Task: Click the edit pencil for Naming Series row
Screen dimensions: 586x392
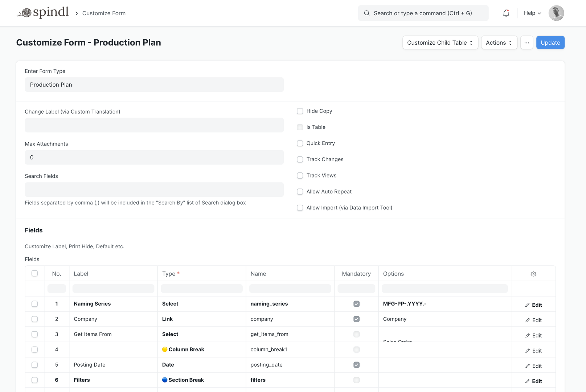Action: (533, 305)
